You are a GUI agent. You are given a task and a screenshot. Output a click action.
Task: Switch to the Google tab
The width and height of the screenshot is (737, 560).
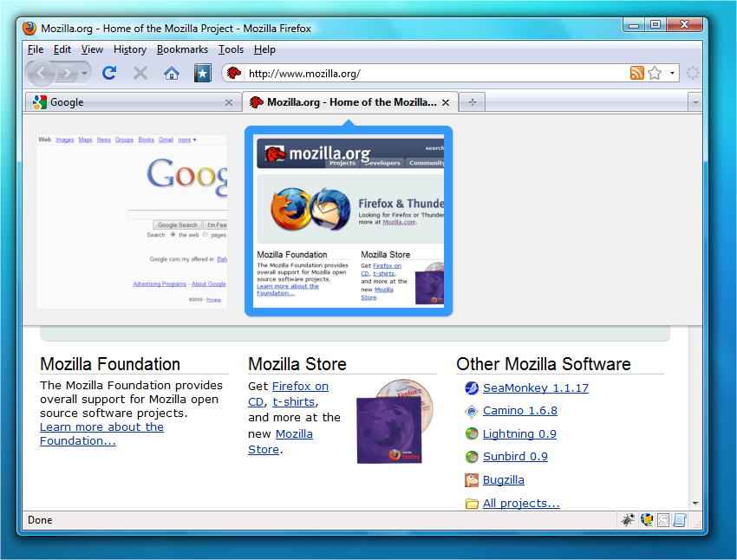click(x=130, y=102)
